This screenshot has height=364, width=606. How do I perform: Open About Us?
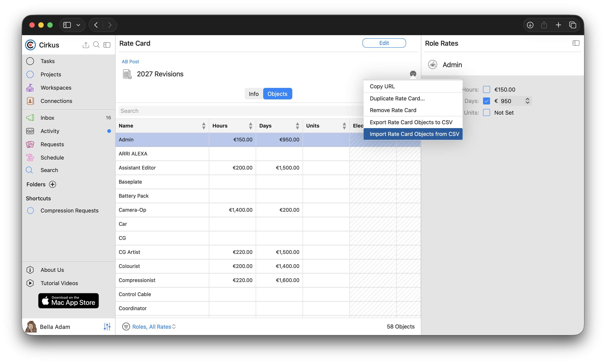click(69, 270)
